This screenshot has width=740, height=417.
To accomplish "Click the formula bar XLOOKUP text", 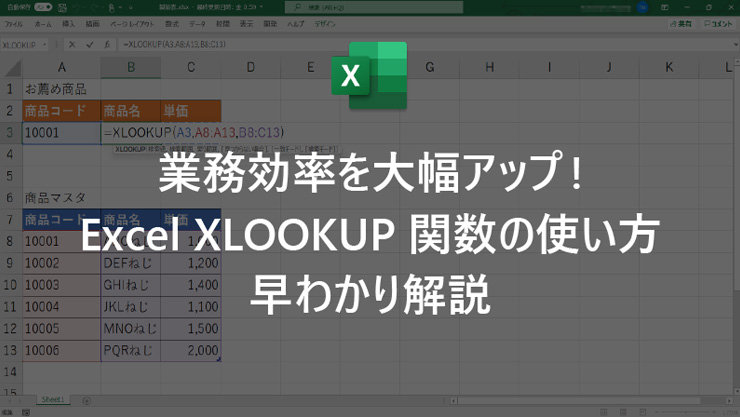I will 174,44.
